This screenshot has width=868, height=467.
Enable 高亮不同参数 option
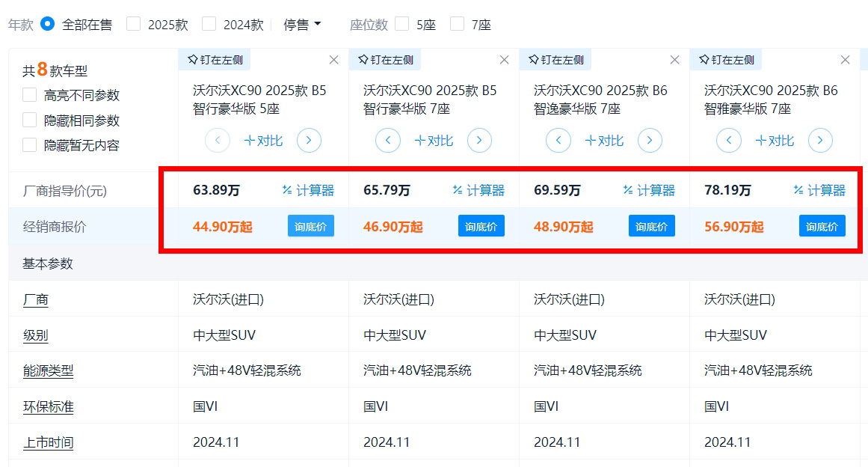click(29, 95)
